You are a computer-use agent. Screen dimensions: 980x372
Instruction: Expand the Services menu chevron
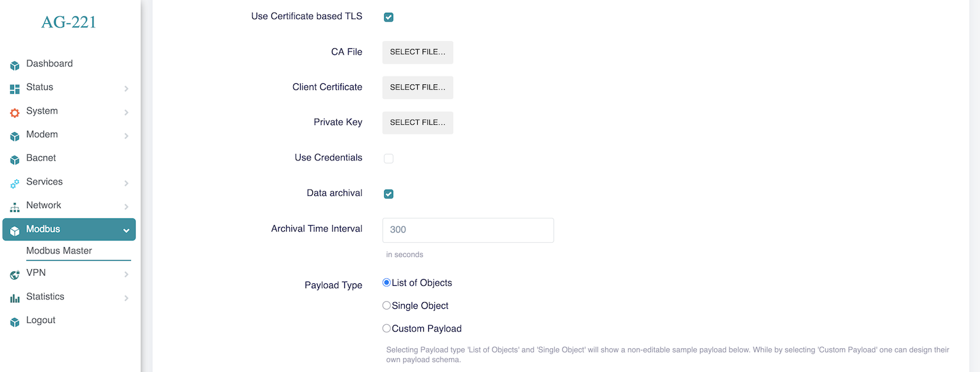pyautogui.click(x=126, y=182)
